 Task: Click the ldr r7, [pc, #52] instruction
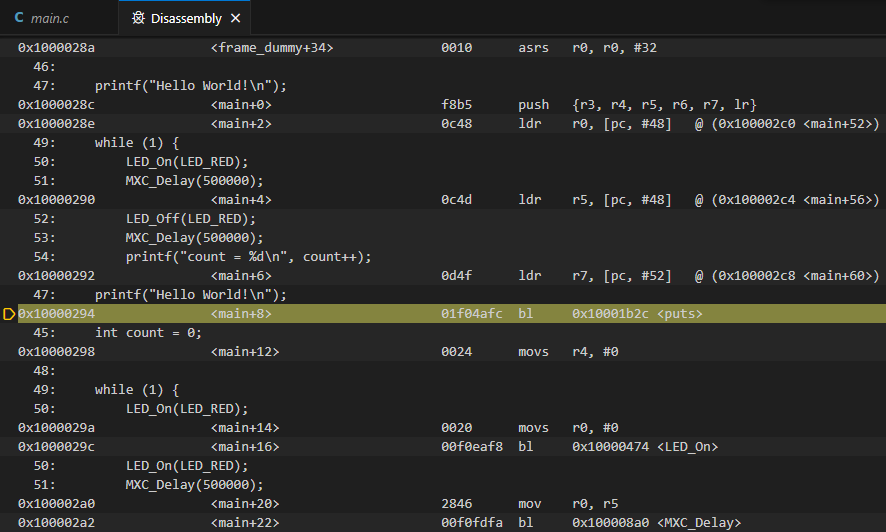pyautogui.click(x=594, y=276)
